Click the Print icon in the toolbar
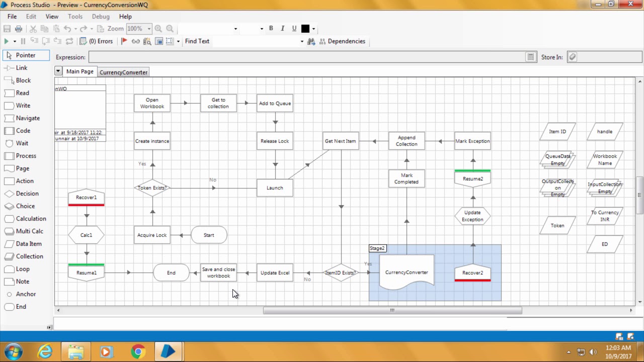 point(19,29)
